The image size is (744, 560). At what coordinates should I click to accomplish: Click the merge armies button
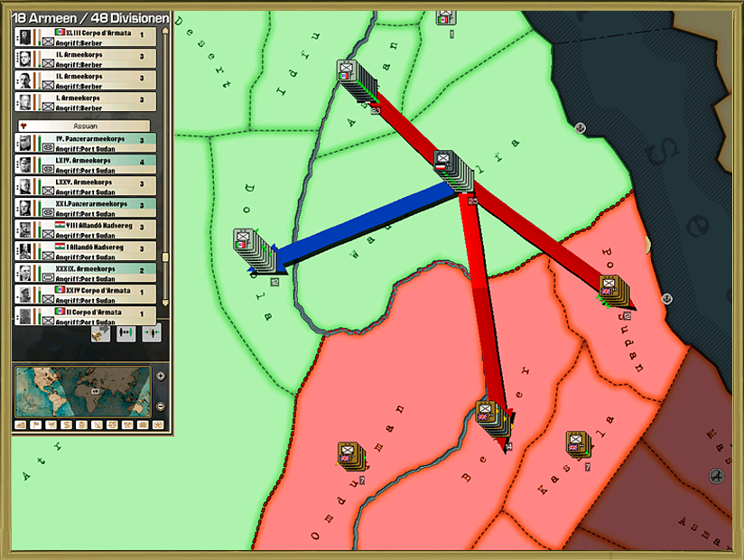pyautogui.click(x=151, y=332)
